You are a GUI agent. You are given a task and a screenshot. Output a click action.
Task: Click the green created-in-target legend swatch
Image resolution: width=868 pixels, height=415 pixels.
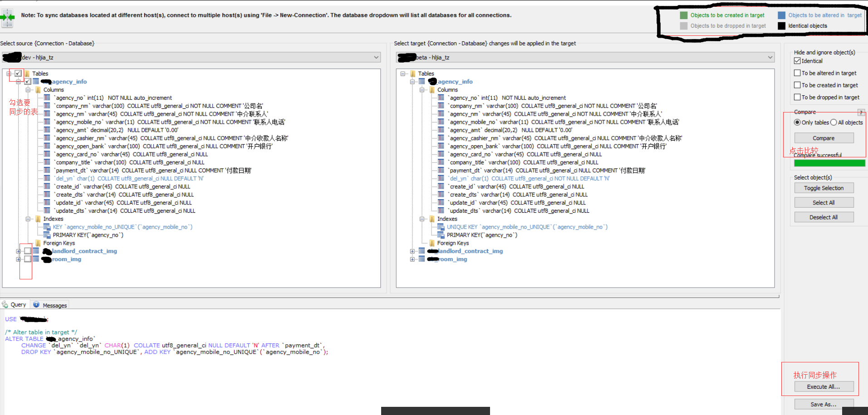[684, 15]
